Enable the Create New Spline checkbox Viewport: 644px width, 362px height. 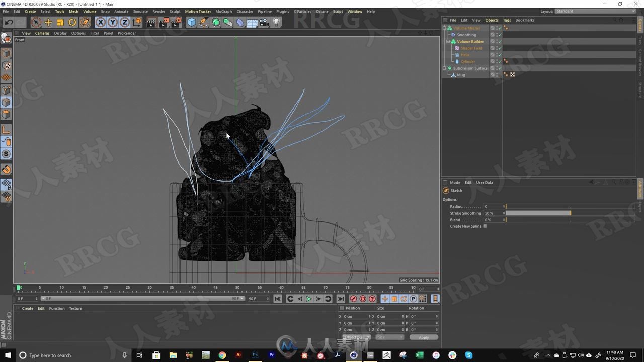tap(485, 226)
